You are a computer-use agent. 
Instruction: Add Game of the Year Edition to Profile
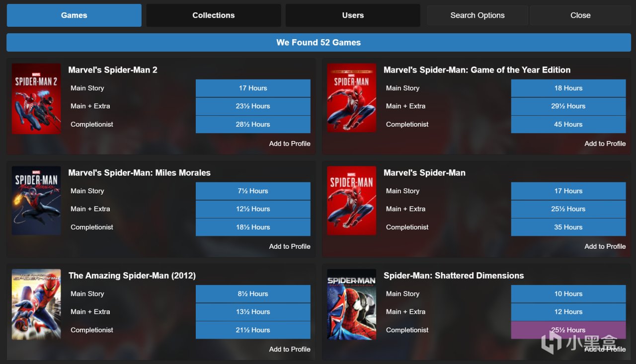[x=605, y=144]
